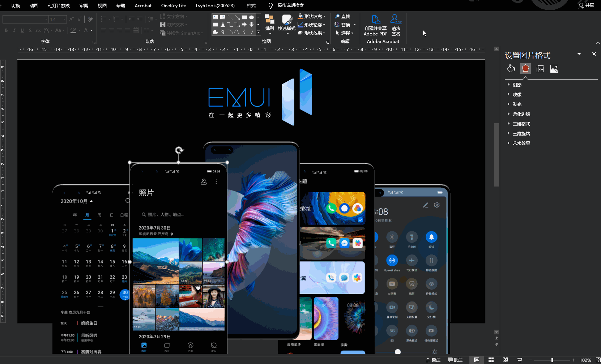This screenshot has width=601, height=364.
Task: Select the down arrow shape in gallery
Action: [252, 24]
